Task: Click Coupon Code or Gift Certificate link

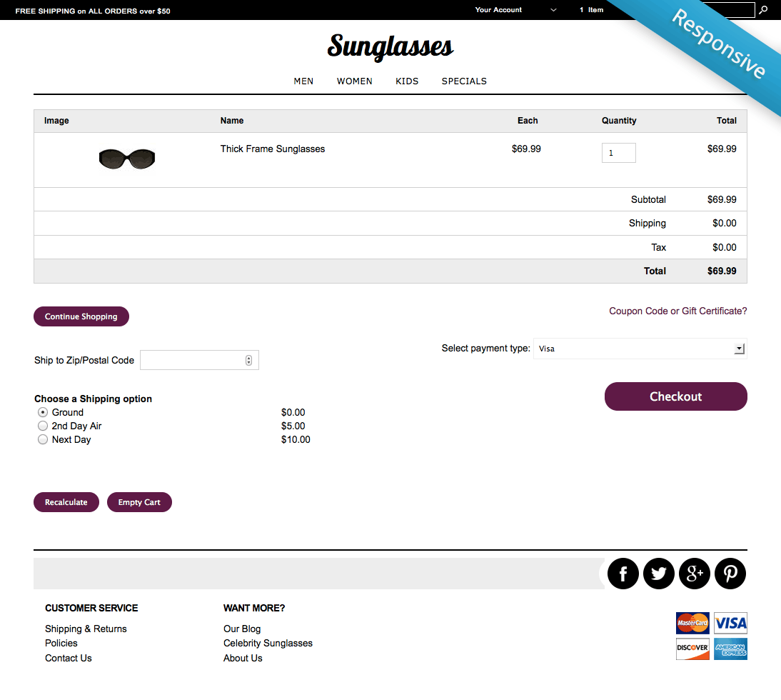Action: point(677,311)
